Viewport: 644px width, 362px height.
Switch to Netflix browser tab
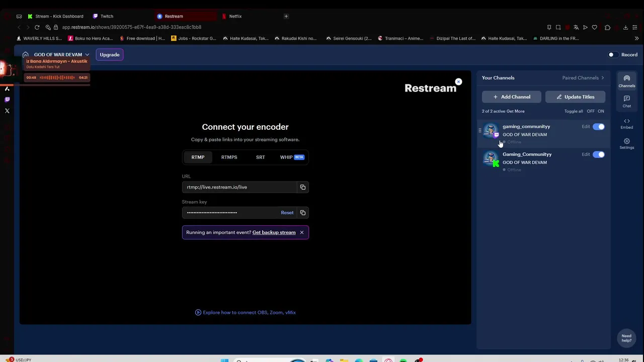tap(235, 16)
